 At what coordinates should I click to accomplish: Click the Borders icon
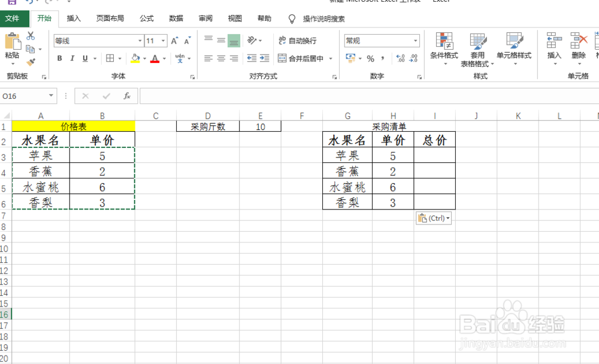click(110, 58)
